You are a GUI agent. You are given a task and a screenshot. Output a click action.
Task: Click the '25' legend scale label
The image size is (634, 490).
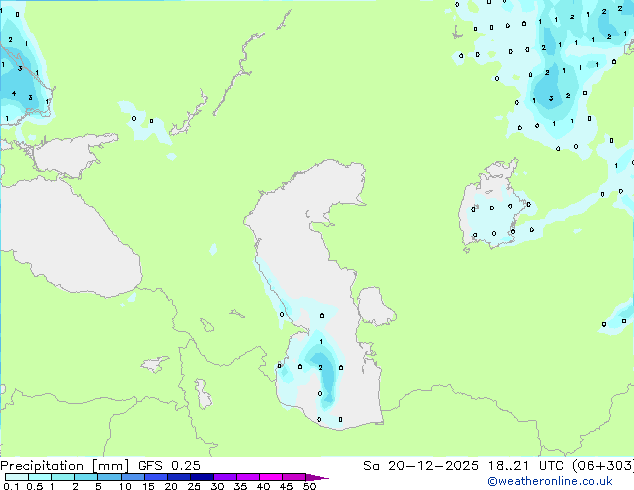click(x=194, y=486)
